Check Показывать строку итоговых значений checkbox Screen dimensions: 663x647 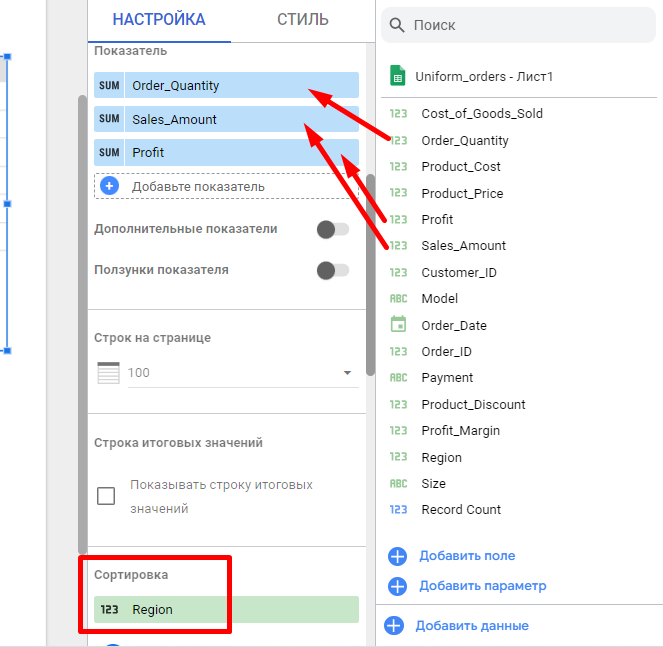(106, 496)
